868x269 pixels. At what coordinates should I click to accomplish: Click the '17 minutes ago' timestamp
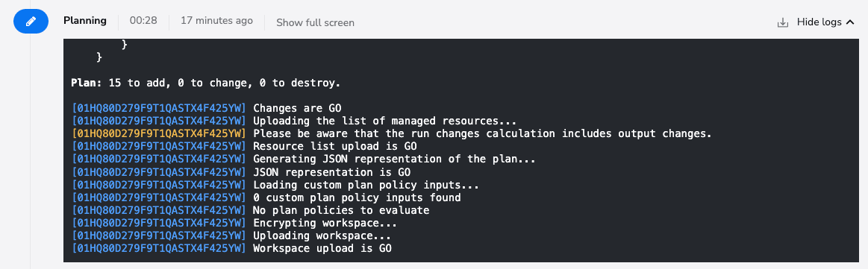pyautogui.click(x=217, y=21)
